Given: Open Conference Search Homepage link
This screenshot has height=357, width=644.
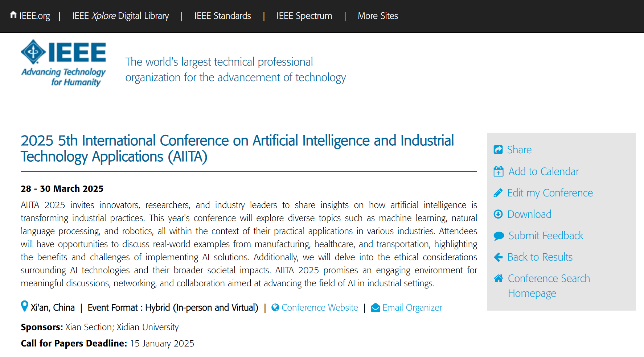Looking at the screenshot, I should 549,286.
